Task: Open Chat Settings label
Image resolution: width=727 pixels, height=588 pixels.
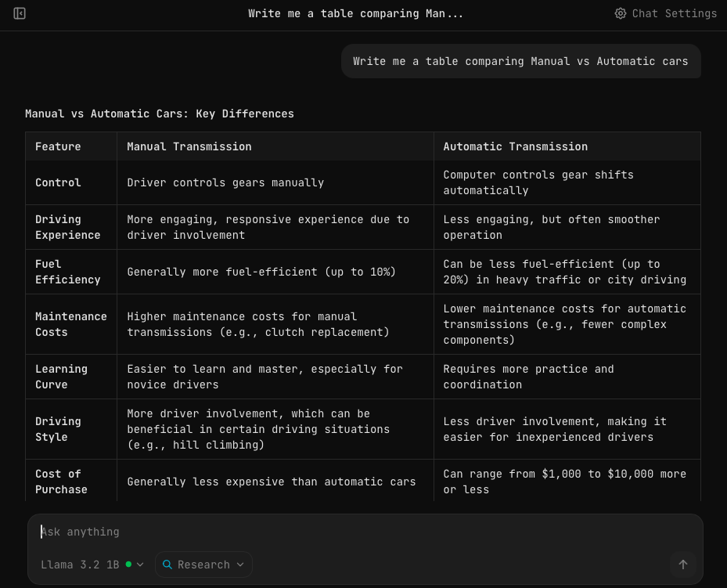Action: [674, 13]
